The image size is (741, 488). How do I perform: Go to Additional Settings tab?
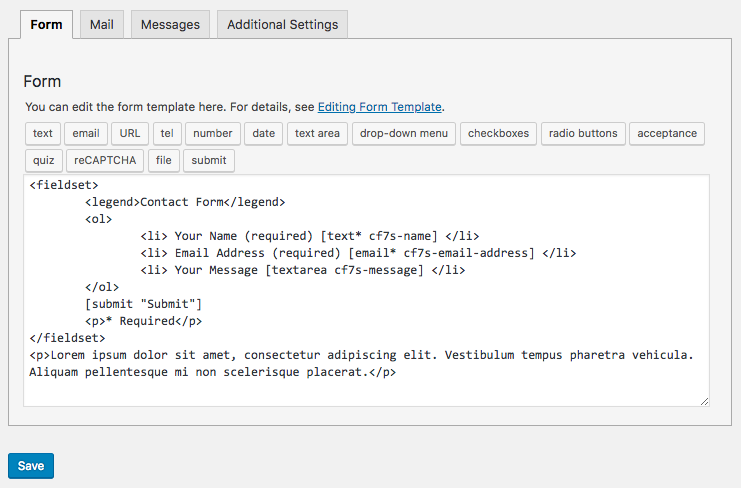click(x=282, y=25)
